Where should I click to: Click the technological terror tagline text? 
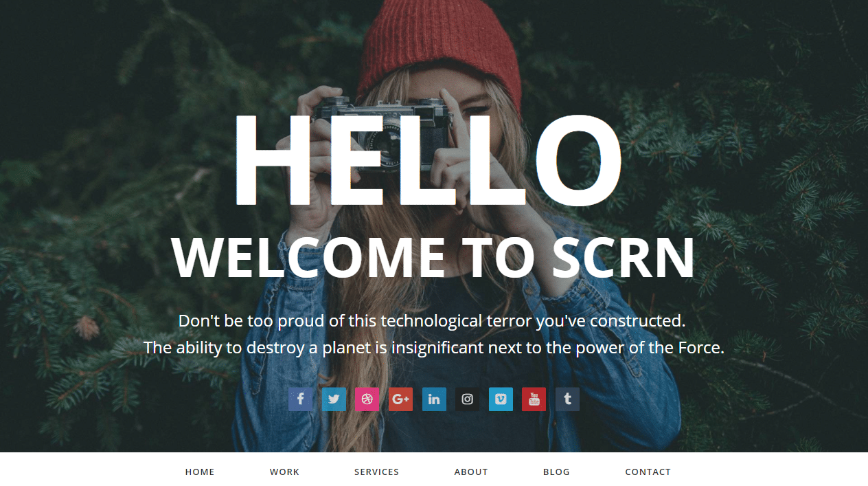pos(432,321)
